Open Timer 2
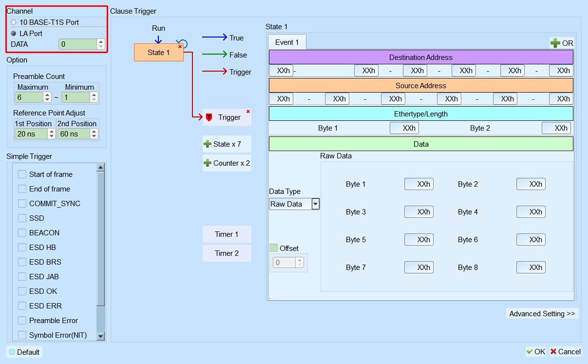 coord(227,253)
